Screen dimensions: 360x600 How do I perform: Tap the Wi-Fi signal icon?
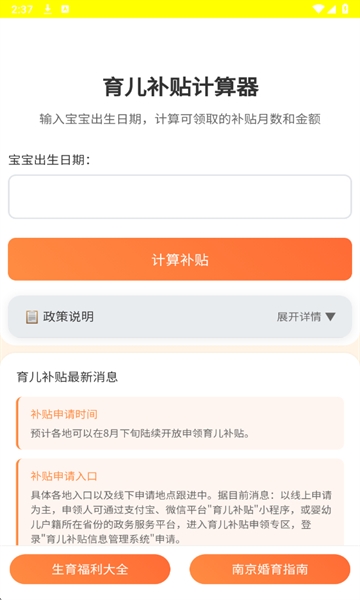click(x=318, y=9)
